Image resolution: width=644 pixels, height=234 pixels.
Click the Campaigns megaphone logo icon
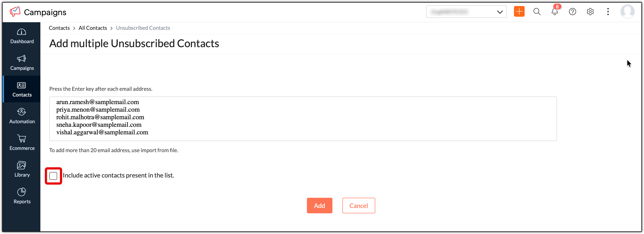click(15, 12)
